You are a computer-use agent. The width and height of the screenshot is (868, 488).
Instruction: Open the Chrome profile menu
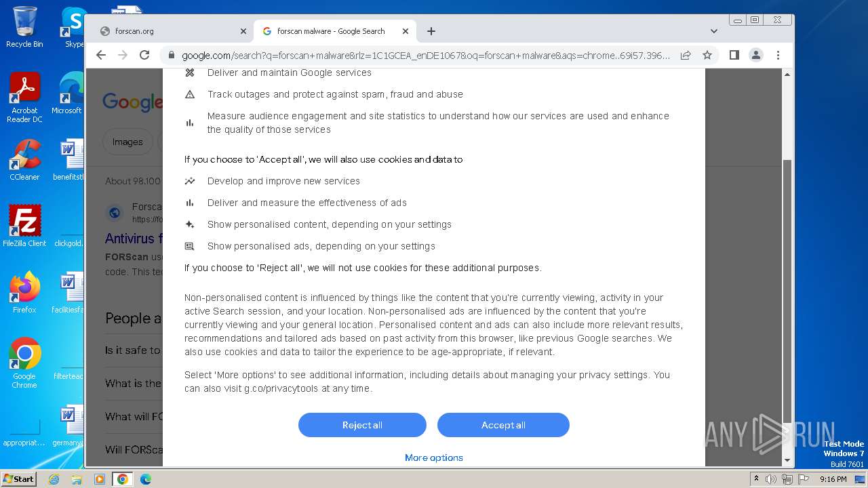click(x=756, y=55)
